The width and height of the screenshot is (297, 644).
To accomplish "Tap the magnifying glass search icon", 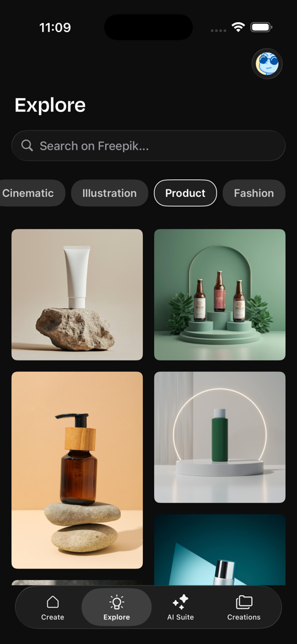I will tap(27, 145).
